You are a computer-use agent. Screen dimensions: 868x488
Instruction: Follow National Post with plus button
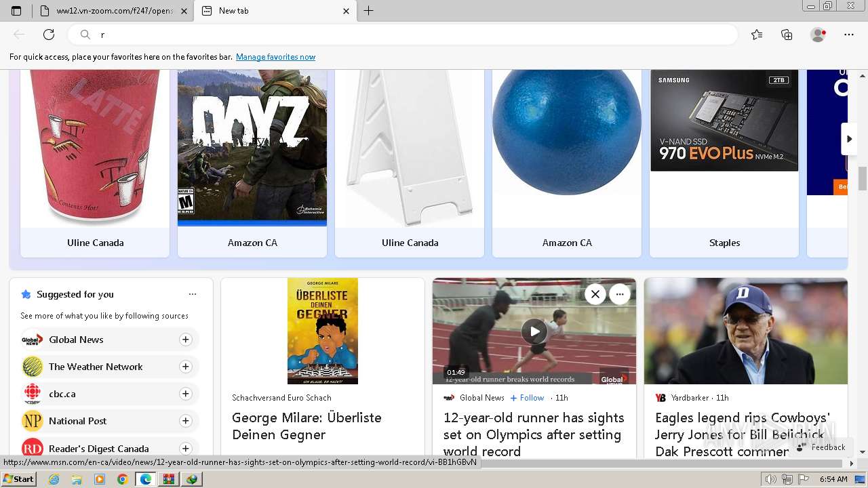click(185, 421)
